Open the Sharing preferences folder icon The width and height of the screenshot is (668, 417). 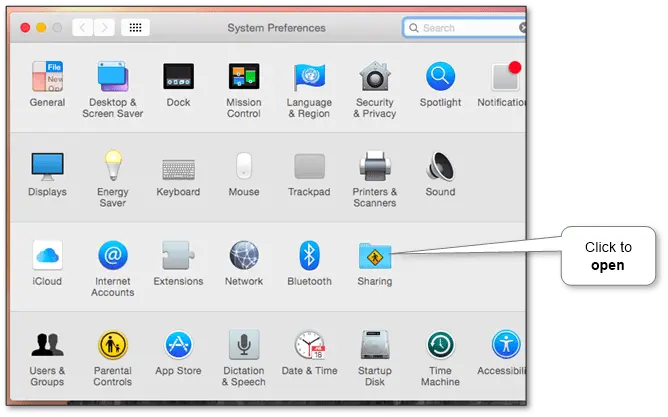pos(375,256)
